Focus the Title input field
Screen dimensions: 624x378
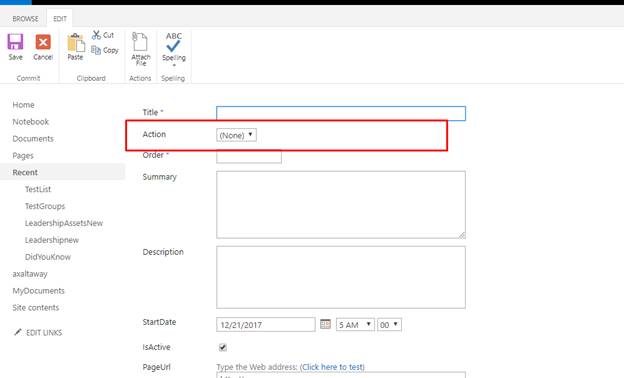341,113
